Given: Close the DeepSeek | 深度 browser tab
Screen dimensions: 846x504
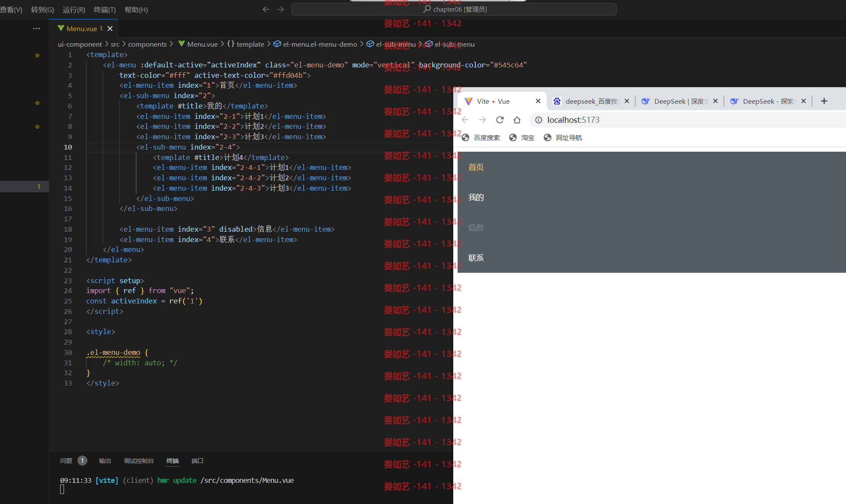Looking at the screenshot, I should (715, 101).
